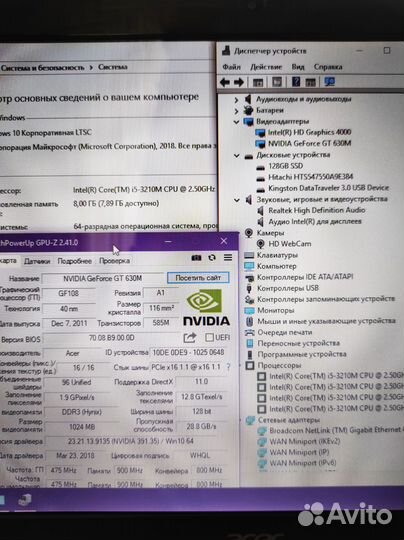Click the Back arrow in Device Manager toolbar
This screenshot has height=540, width=404.
[x=225, y=82]
